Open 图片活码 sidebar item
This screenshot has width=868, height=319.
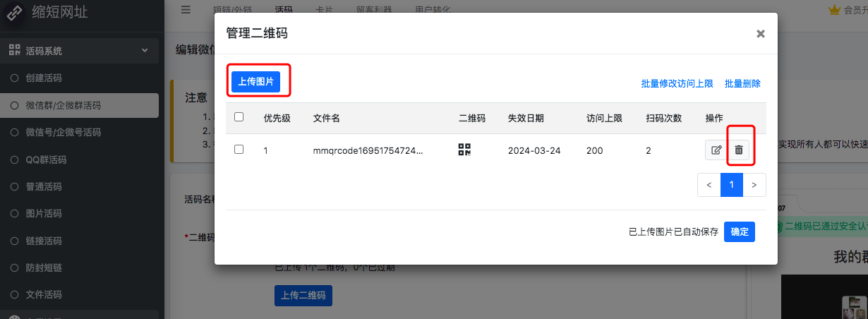coord(44,214)
